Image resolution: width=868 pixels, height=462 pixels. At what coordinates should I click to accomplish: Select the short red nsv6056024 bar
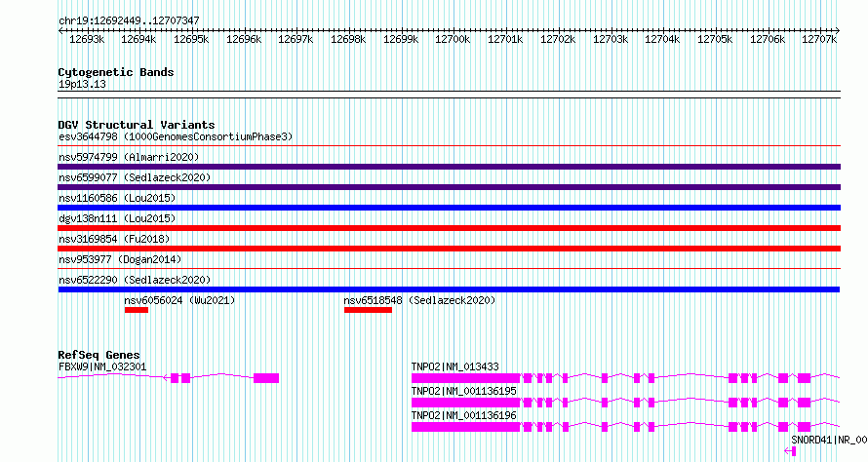pyautogui.click(x=137, y=310)
